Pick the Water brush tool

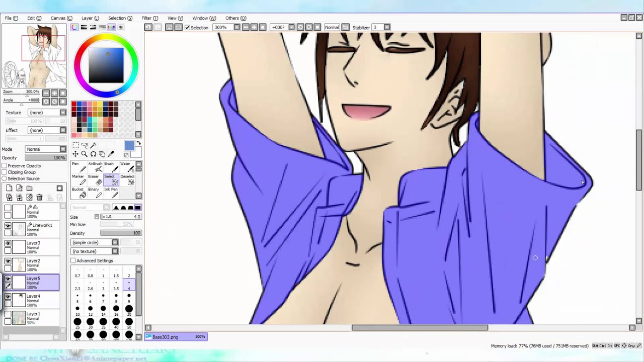[126, 167]
